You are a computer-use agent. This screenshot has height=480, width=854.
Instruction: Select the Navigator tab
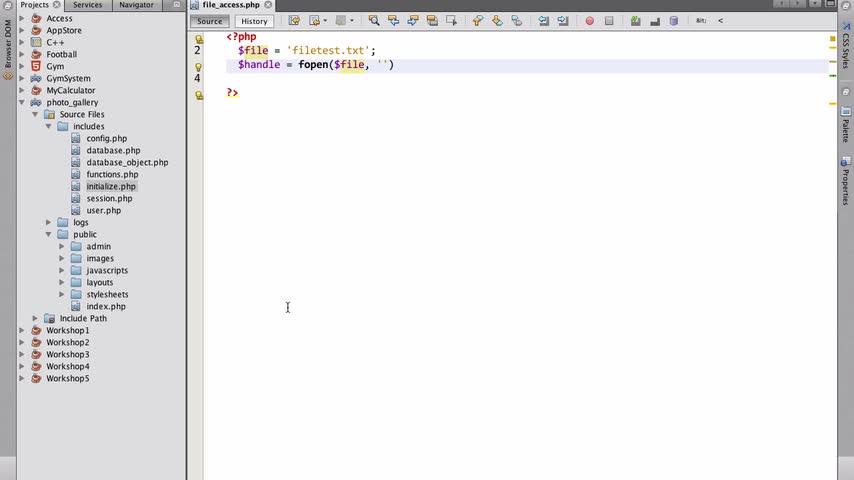coord(136,4)
